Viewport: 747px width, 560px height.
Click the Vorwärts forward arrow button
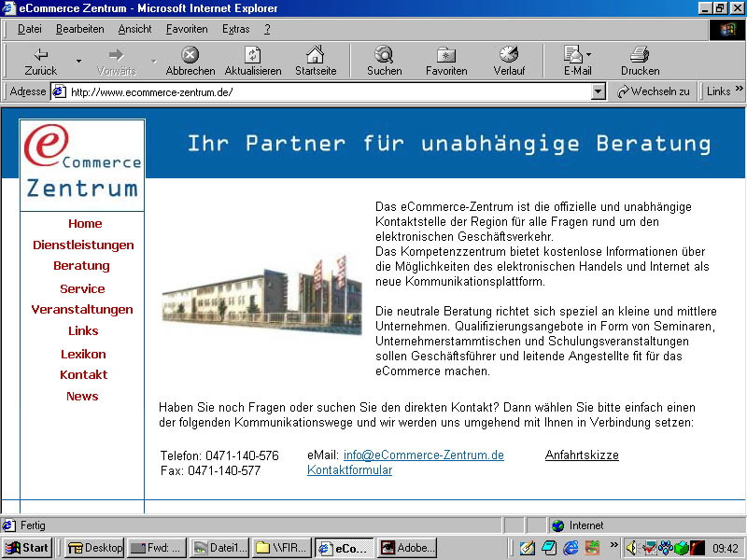[116, 61]
